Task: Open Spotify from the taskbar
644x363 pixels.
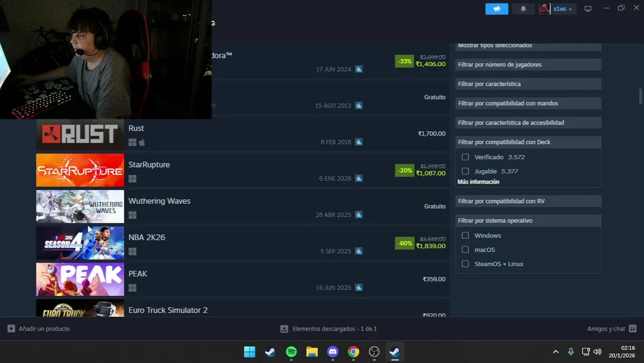Action: 291,352
